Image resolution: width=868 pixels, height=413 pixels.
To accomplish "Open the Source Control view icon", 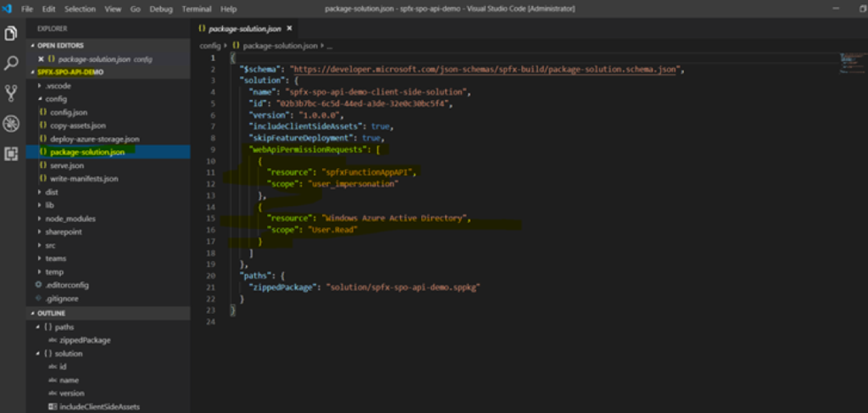I will (11, 93).
